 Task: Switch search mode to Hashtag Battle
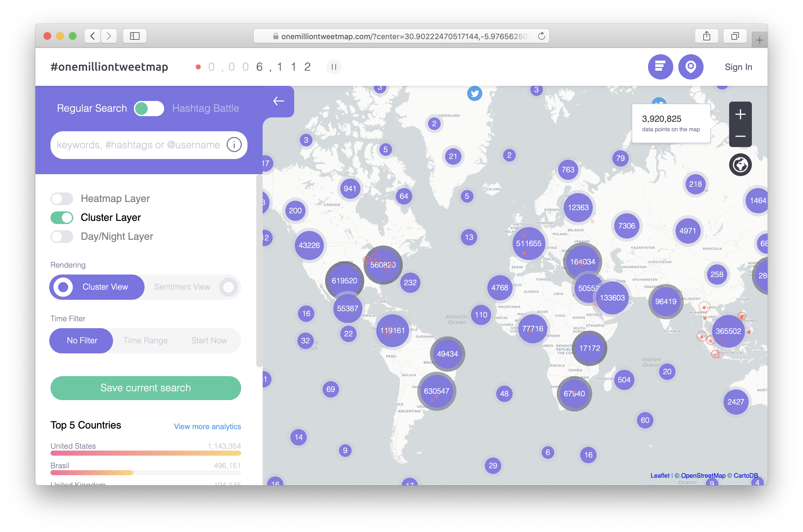tap(206, 108)
